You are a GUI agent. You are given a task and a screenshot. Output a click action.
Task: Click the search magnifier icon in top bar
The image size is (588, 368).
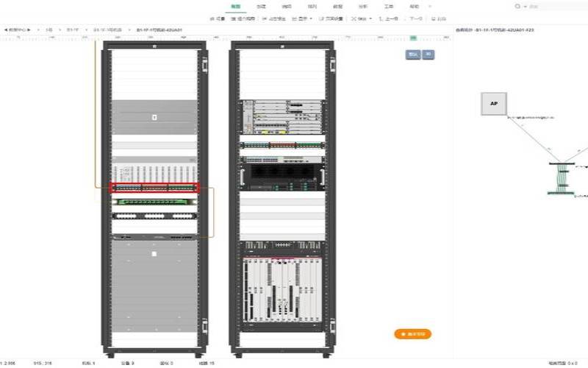pyautogui.click(x=517, y=6)
